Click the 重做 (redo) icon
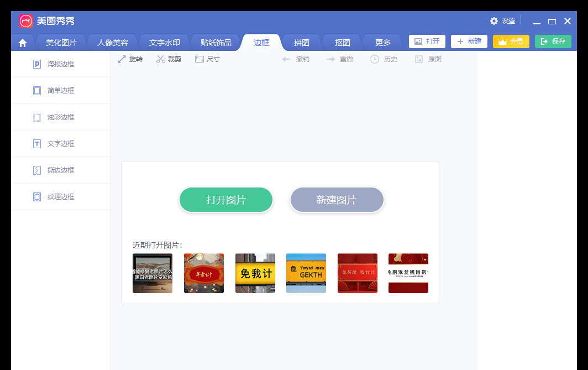This screenshot has height=370, width=588. (340, 59)
